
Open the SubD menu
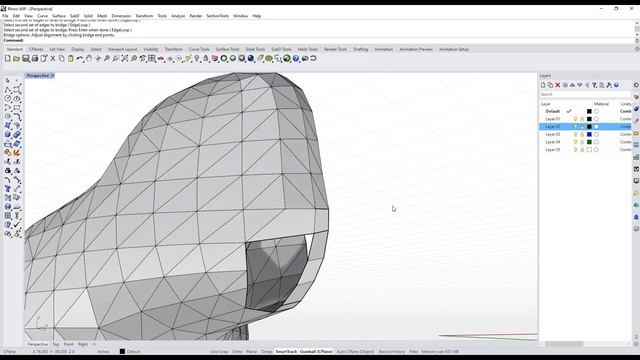coord(75,16)
